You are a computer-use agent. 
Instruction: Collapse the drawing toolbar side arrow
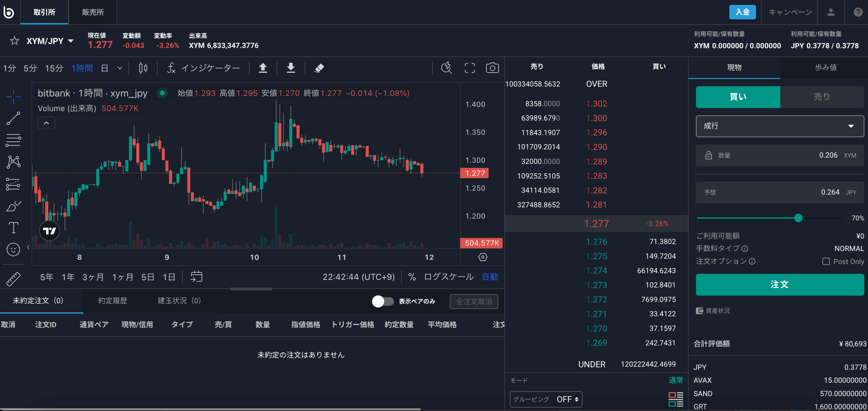(x=28, y=247)
